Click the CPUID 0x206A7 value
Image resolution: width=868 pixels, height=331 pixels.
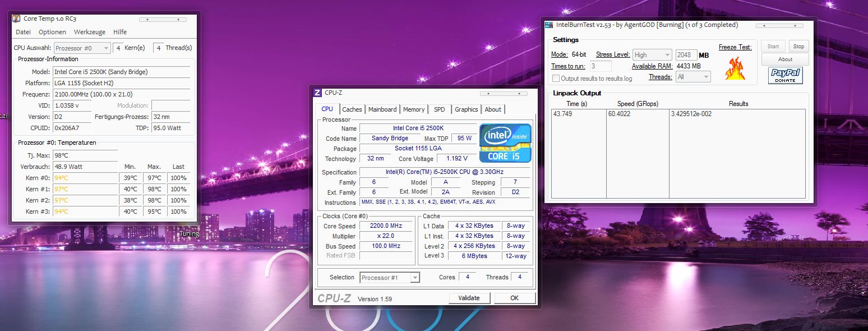[x=72, y=128]
